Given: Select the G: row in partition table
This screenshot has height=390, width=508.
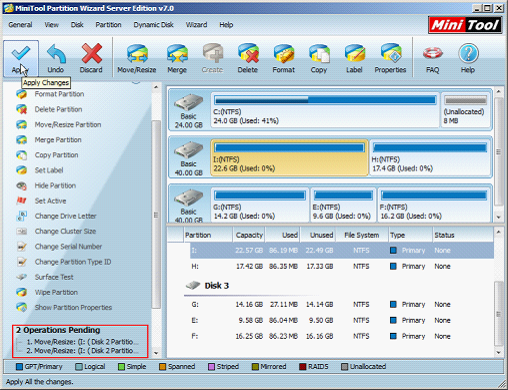Looking at the screenshot, I should click(x=342, y=304).
